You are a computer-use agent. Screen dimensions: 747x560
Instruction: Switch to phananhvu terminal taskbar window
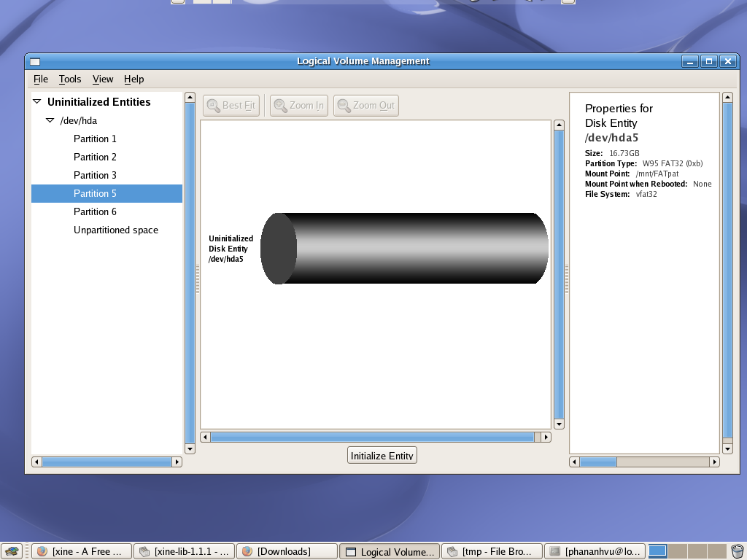click(595, 551)
